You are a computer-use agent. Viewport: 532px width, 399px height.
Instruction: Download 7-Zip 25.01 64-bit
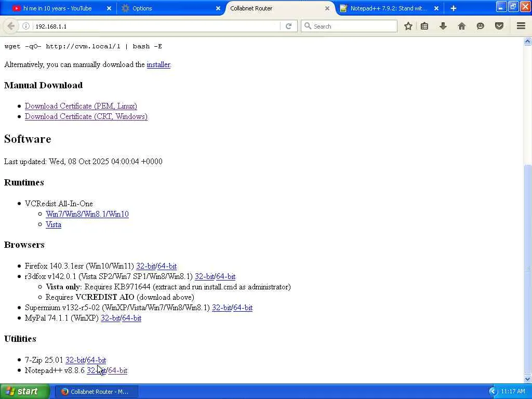[x=96, y=360]
